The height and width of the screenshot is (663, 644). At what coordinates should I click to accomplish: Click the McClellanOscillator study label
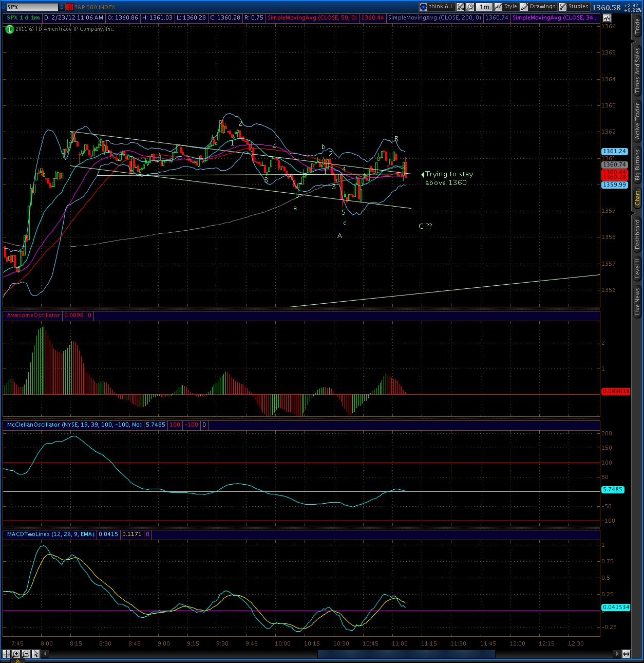tap(74, 425)
